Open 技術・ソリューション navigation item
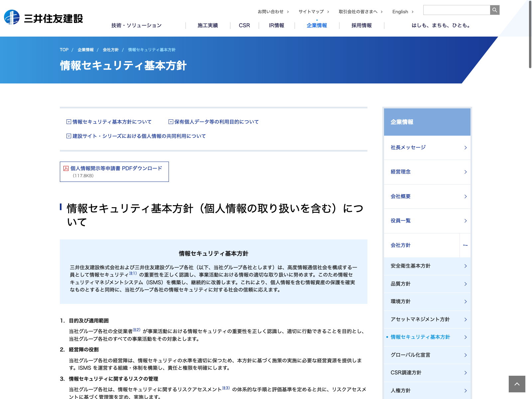Screen dimensions: 532x399 (136, 26)
